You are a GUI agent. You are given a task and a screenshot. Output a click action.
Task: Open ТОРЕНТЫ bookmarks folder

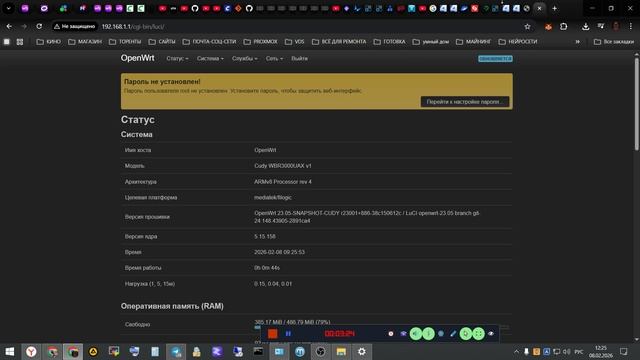point(125,42)
